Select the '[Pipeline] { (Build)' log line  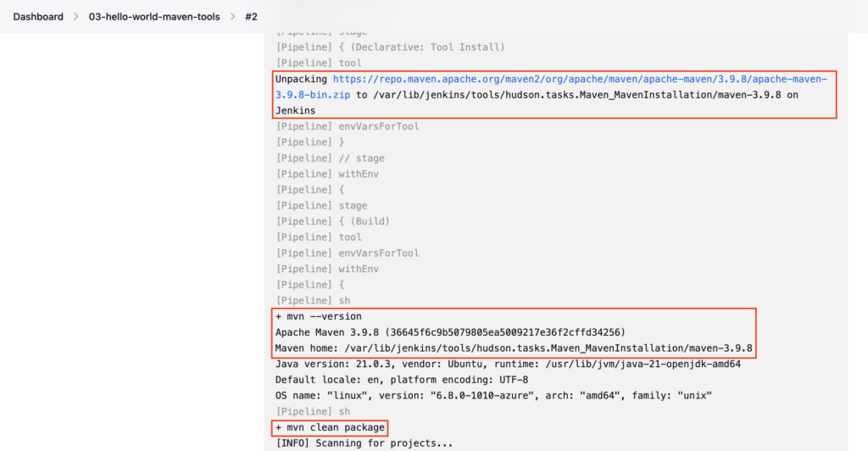(332, 221)
